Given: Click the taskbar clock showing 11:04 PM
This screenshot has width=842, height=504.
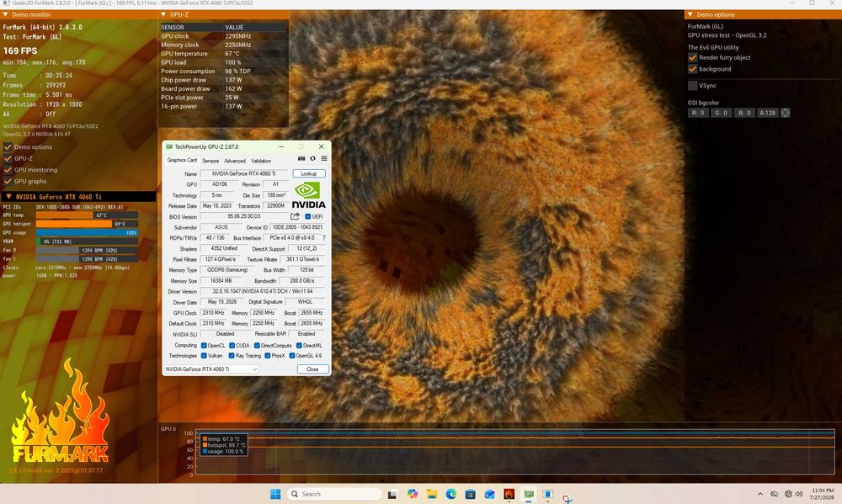Looking at the screenshot, I should click(822, 494).
